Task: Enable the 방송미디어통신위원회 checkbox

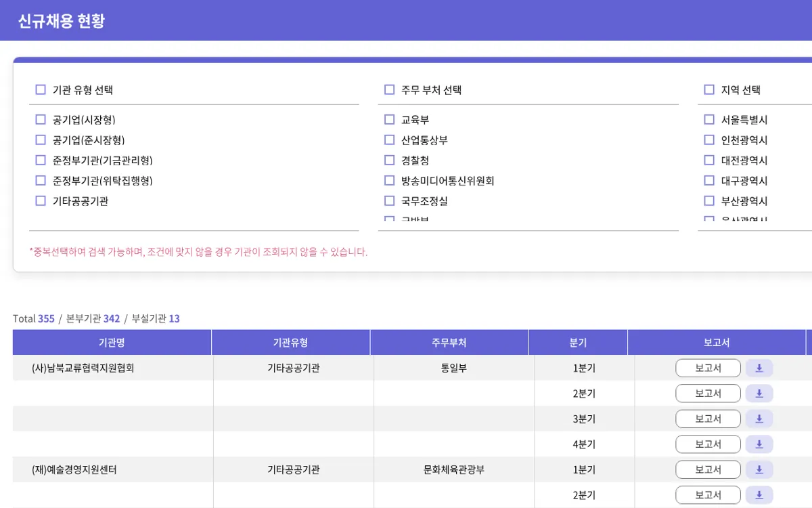Action: point(389,181)
